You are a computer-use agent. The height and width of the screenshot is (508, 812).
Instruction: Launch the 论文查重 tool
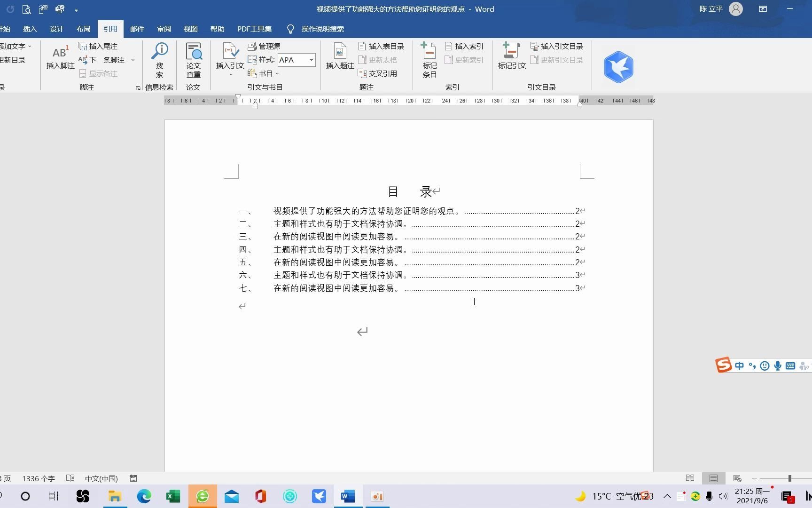pos(193,60)
